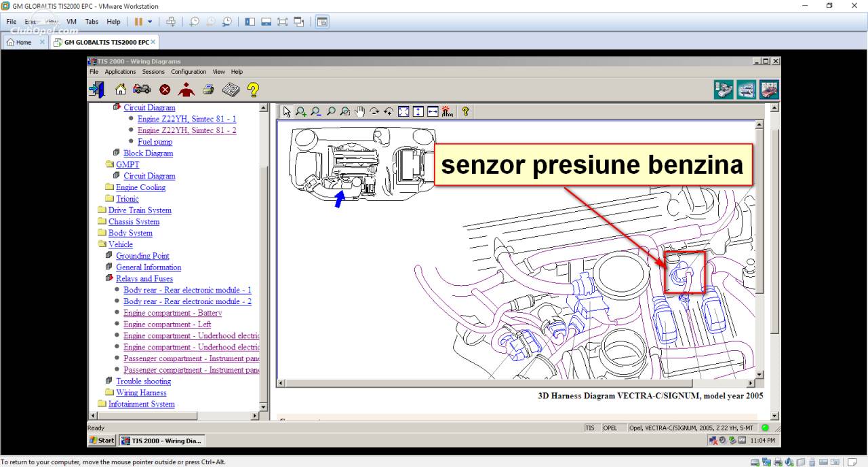
Task: Click Send Ctrl+Alt+Del icon in VMware
Action: point(171,22)
